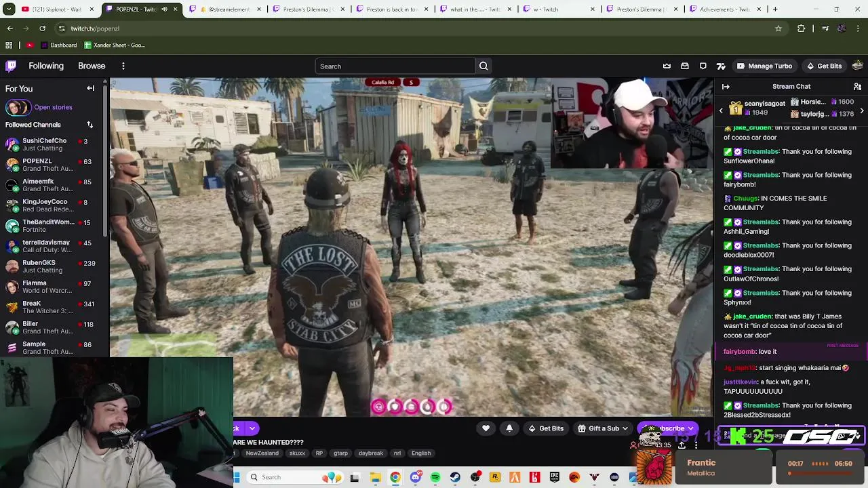Open the gtarp tag
The height and width of the screenshot is (488, 868).
(340, 453)
